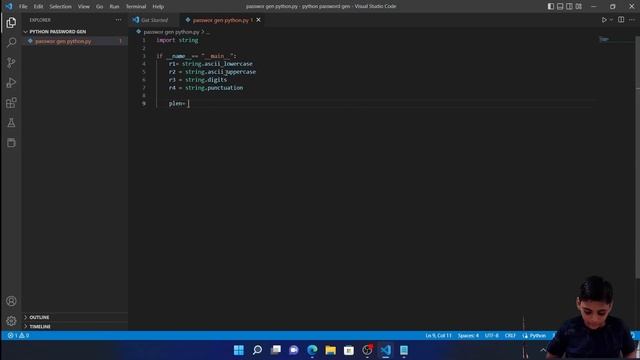Viewport: 640px width, 360px height.
Task: Open the Help menu
Action: point(158,7)
